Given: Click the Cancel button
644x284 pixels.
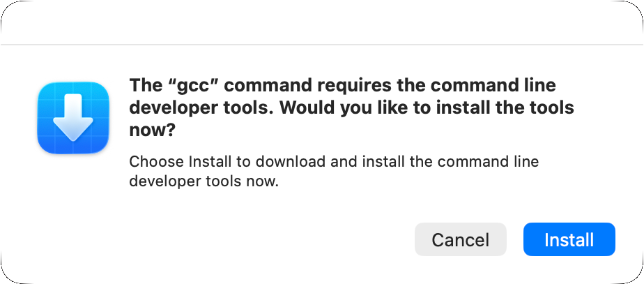Looking at the screenshot, I should coord(461,239).
